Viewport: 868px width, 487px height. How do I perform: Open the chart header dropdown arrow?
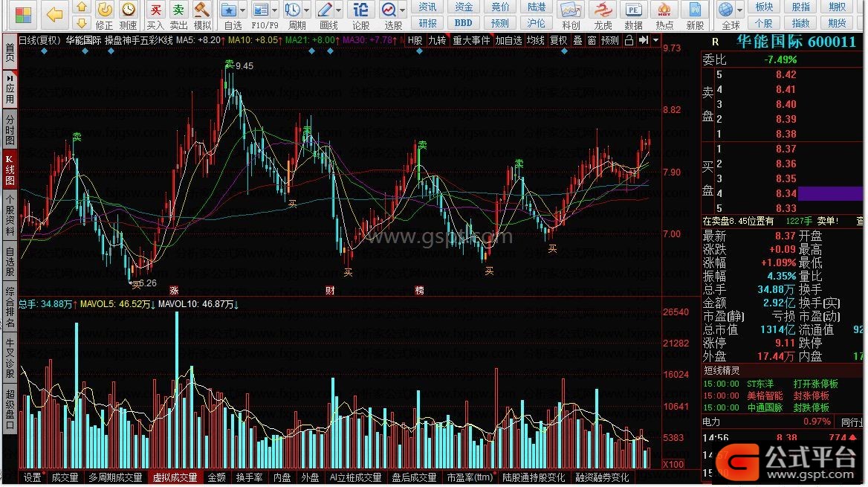(656, 40)
